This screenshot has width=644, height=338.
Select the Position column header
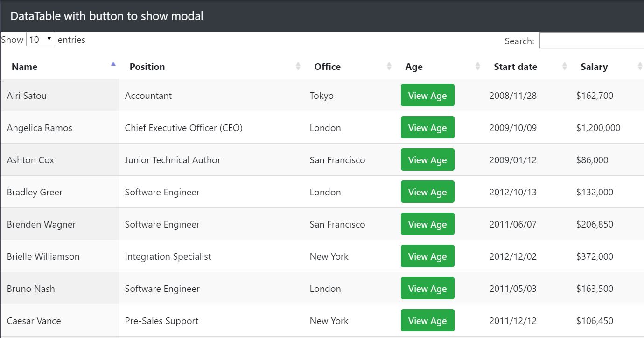(x=147, y=67)
